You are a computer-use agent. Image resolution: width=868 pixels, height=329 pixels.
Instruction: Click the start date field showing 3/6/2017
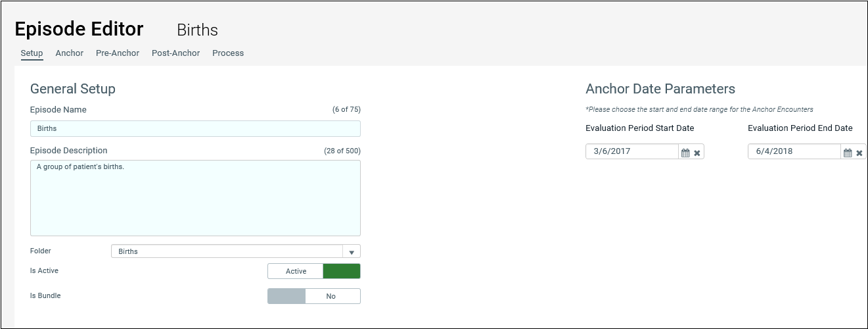(632, 151)
